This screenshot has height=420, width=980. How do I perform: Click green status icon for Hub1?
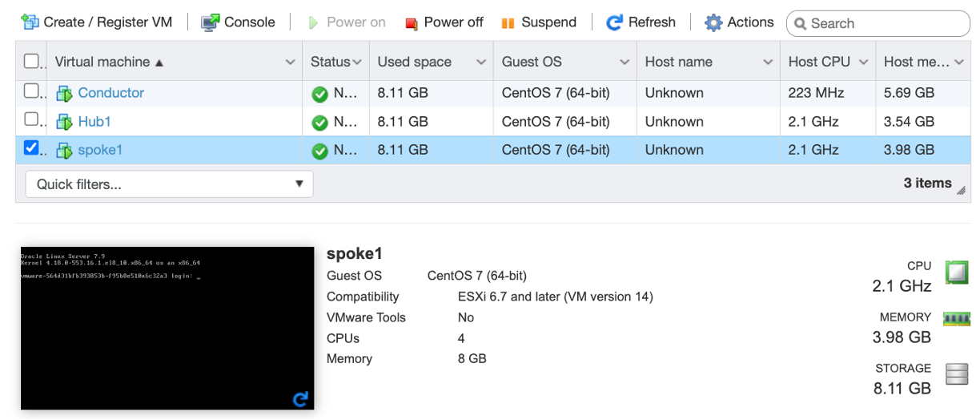319,123
